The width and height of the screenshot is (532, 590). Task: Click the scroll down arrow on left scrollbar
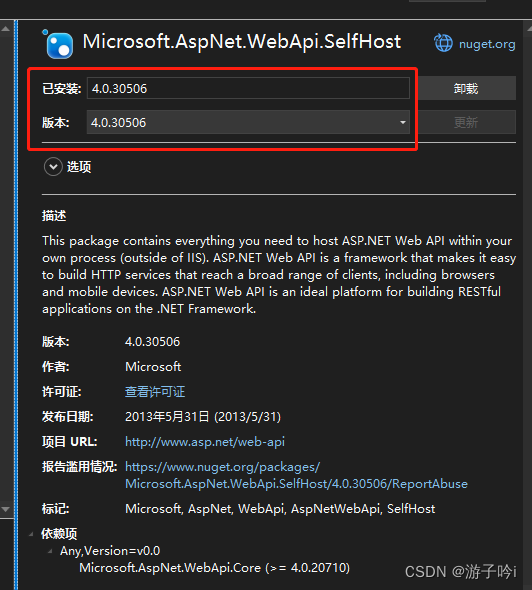tap(6, 509)
